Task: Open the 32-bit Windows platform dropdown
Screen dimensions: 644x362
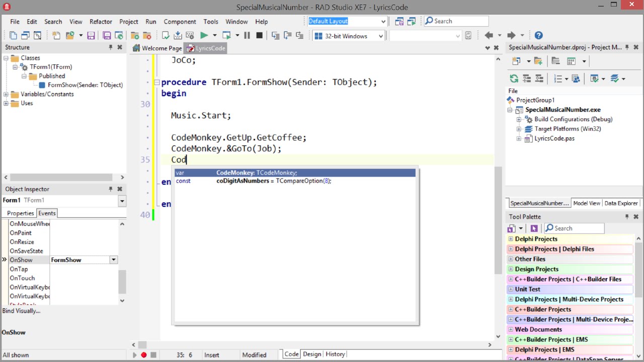Action: coord(381,36)
